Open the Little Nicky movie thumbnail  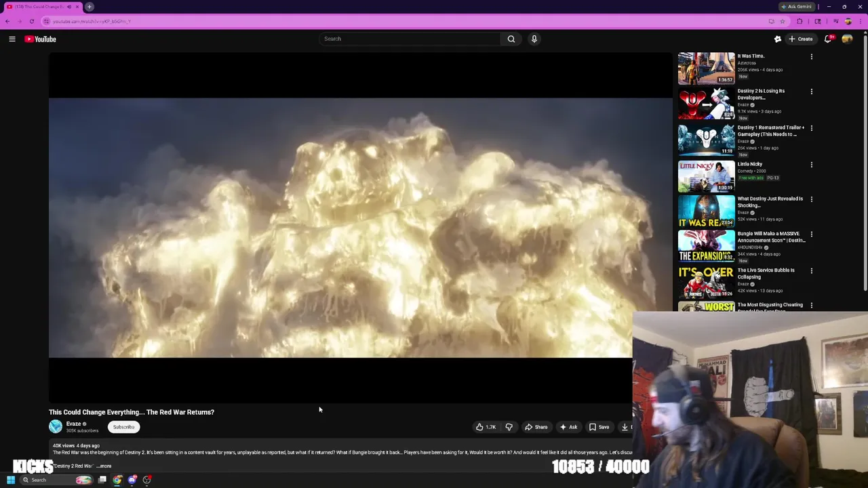706,176
